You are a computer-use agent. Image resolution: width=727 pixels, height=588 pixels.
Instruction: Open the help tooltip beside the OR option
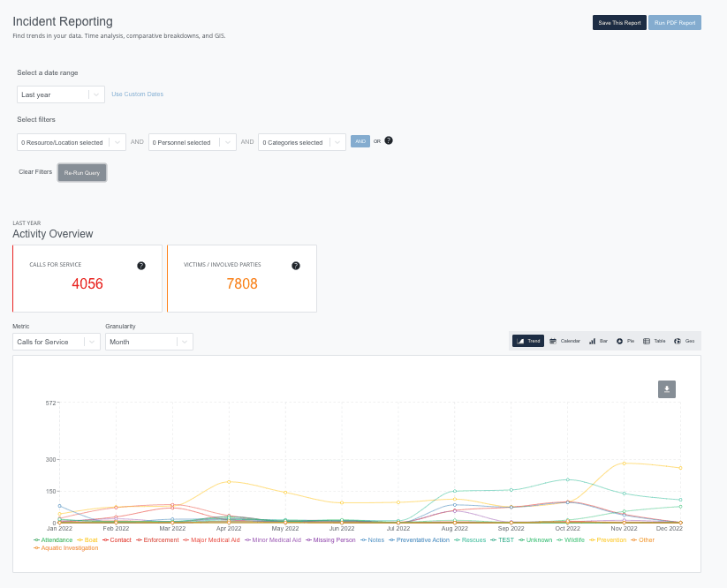[x=390, y=141]
